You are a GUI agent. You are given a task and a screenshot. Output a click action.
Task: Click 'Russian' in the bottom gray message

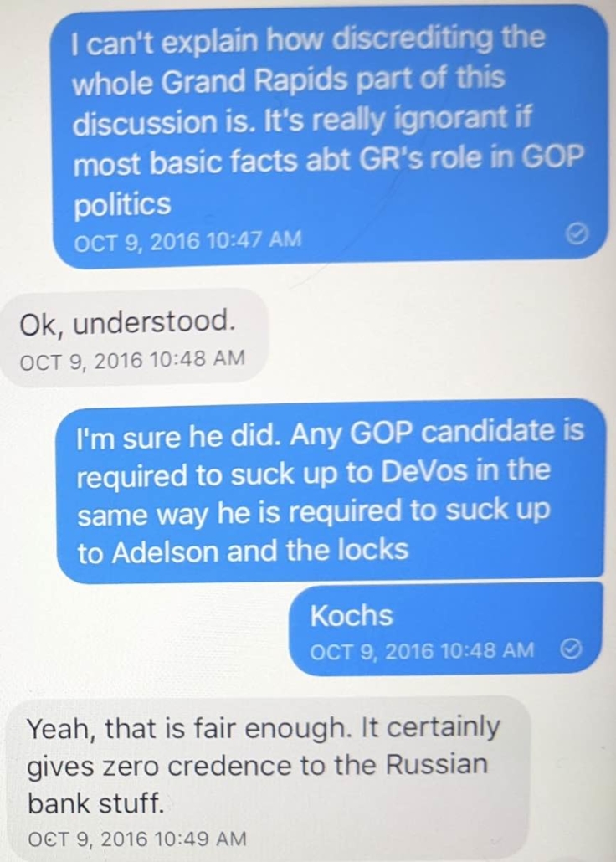pyautogui.click(x=437, y=765)
